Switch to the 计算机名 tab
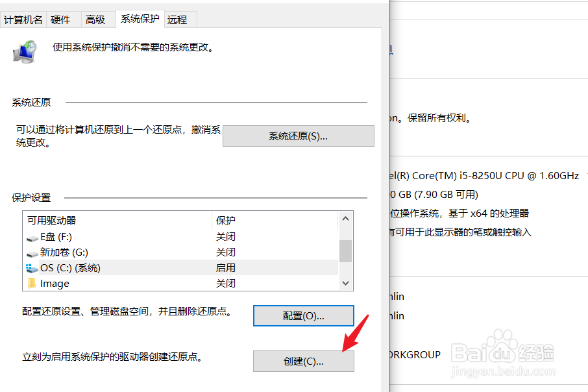The height and width of the screenshot is (392, 588). (23, 19)
